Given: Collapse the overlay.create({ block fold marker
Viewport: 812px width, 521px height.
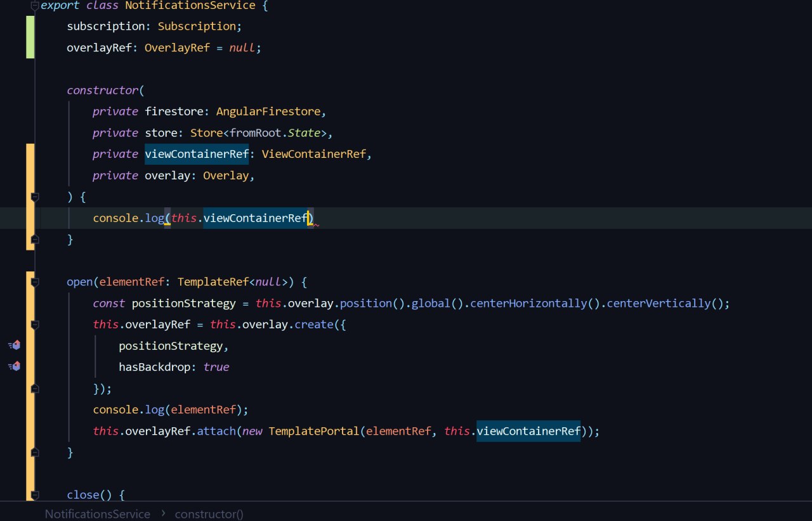Looking at the screenshot, I should [x=35, y=324].
